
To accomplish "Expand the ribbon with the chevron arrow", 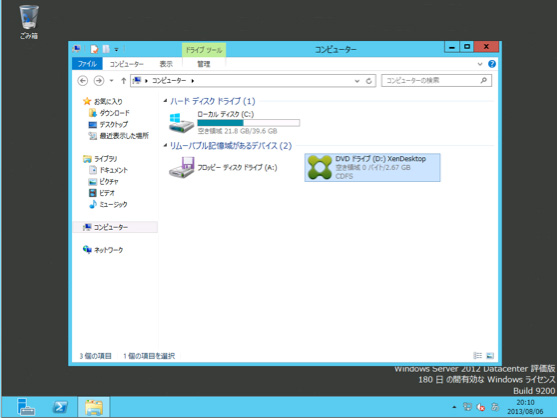I will [480, 64].
